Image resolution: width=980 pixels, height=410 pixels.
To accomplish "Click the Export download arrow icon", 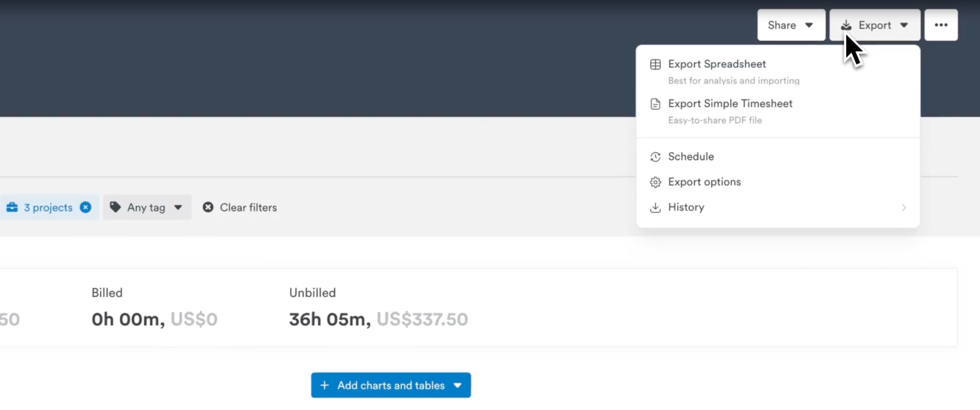I will pos(846,25).
